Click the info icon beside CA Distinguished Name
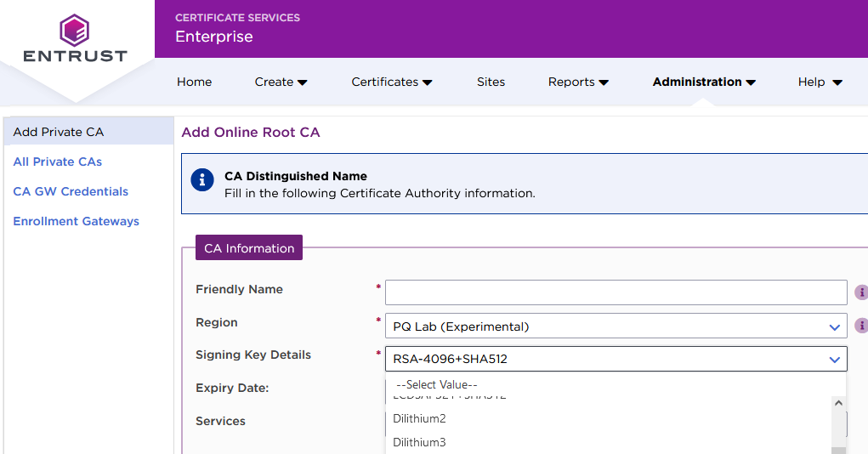 [x=202, y=180]
